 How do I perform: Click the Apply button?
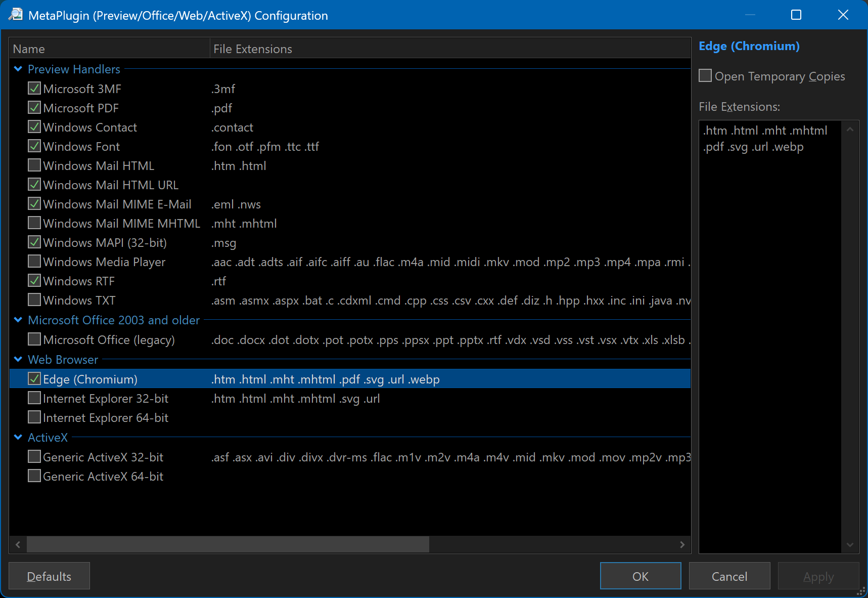coord(818,576)
